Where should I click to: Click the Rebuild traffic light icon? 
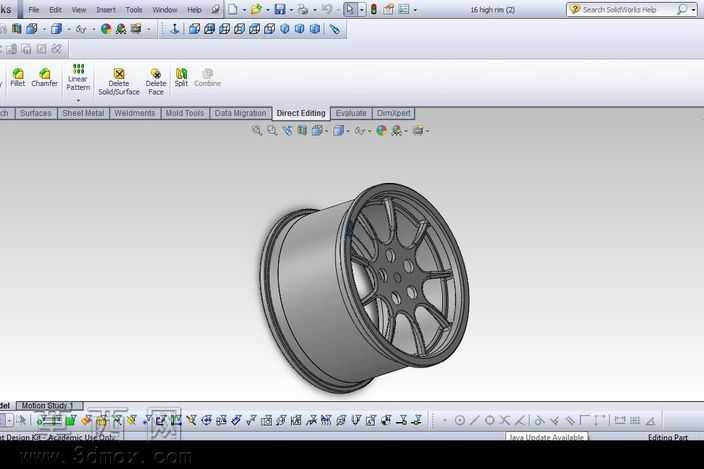click(374, 9)
